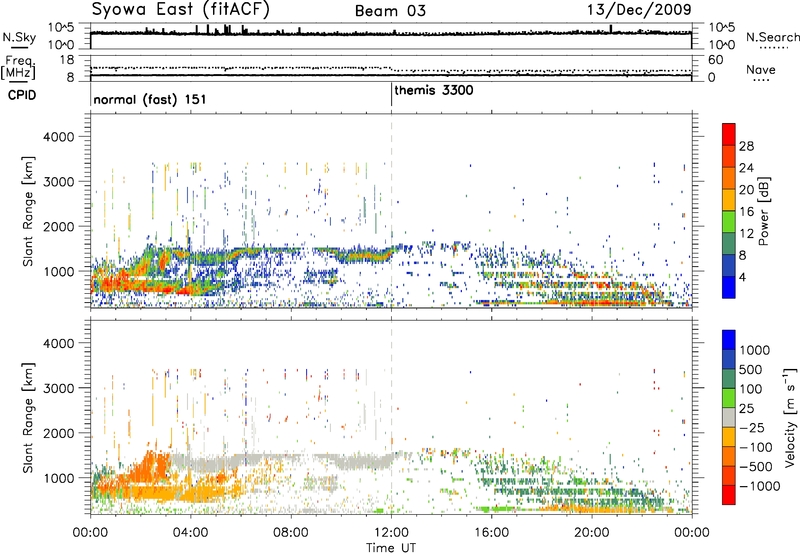This screenshot has width=800, height=554.
Task: Click the '18' tick on frequency axis
Action: coord(67,60)
